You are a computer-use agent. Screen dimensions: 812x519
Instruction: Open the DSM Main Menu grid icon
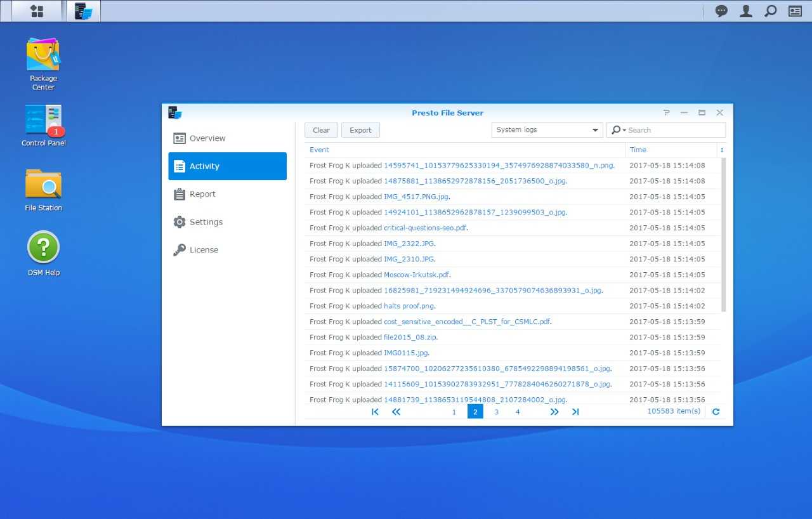coord(37,11)
